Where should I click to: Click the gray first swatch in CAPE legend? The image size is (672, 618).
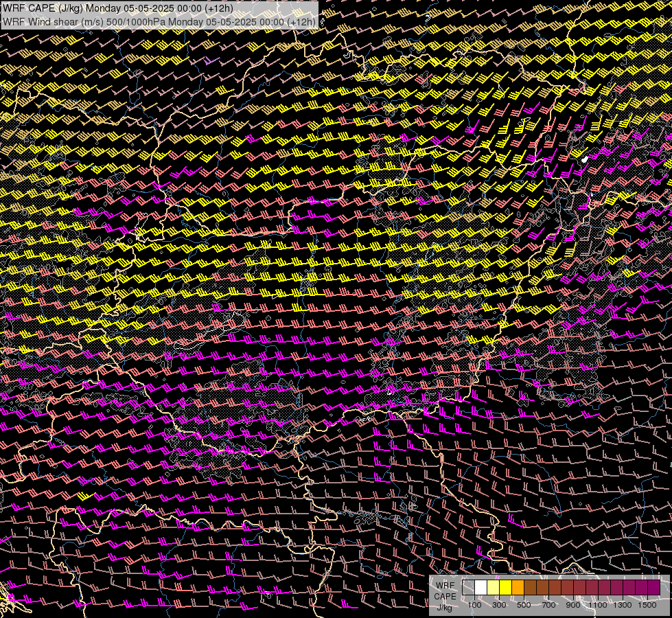click(468, 588)
